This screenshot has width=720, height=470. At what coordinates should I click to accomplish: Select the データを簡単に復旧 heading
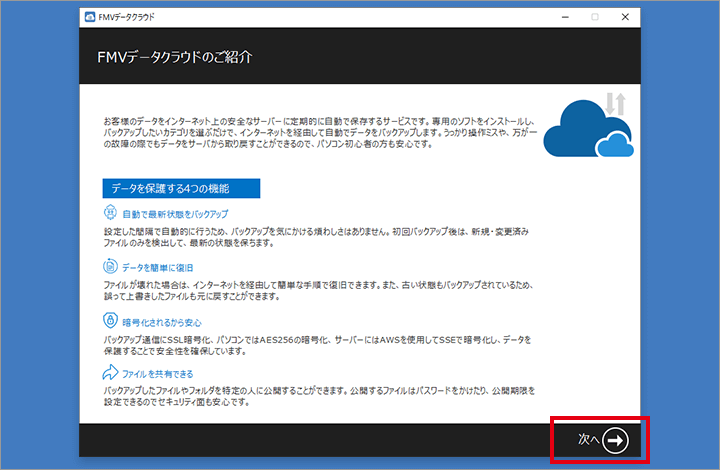click(157, 268)
